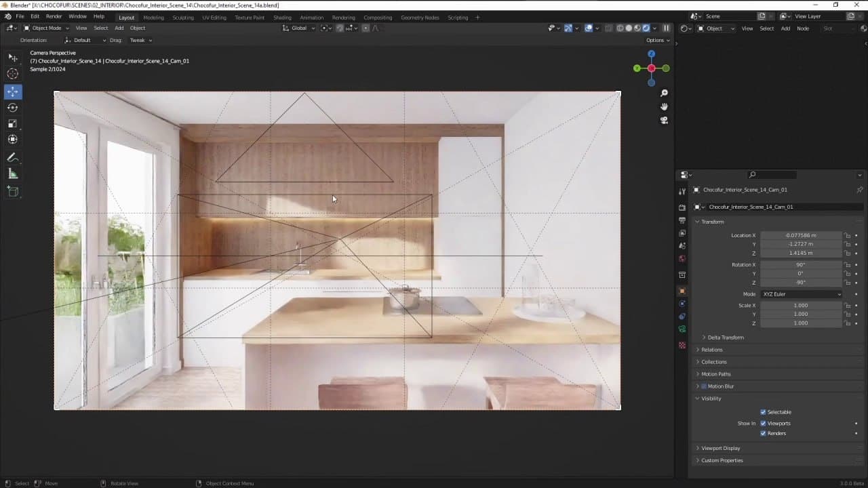The height and width of the screenshot is (488, 868).
Task: Toggle Show In Renders checkbox
Action: pyautogui.click(x=763, y=433)
